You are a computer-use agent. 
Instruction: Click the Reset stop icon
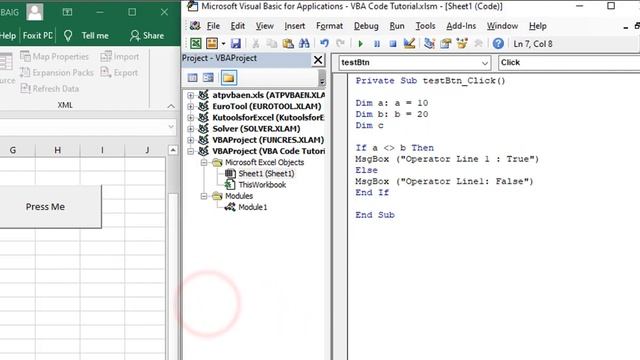[x=393, y=44]
